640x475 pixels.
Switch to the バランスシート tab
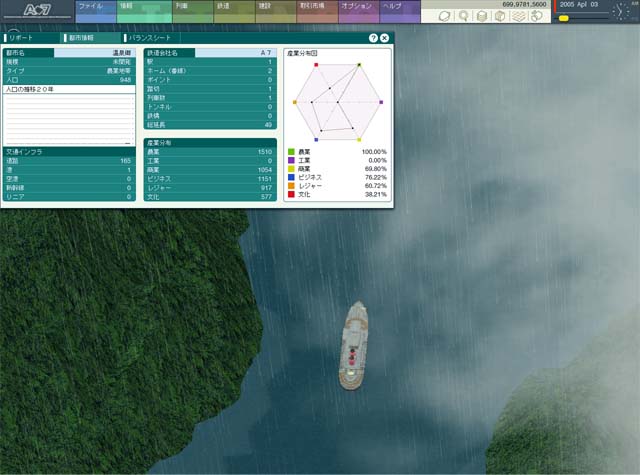150,38
